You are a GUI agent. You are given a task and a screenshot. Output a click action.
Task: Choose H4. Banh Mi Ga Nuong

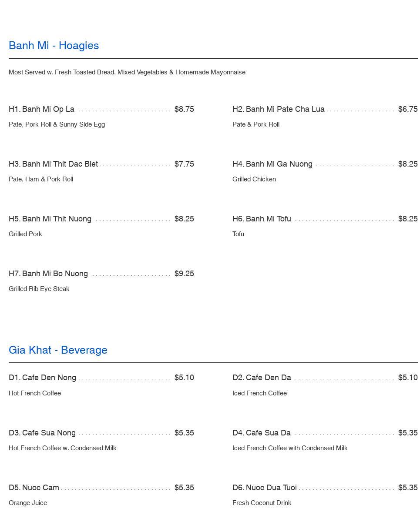tap(272, 164)
